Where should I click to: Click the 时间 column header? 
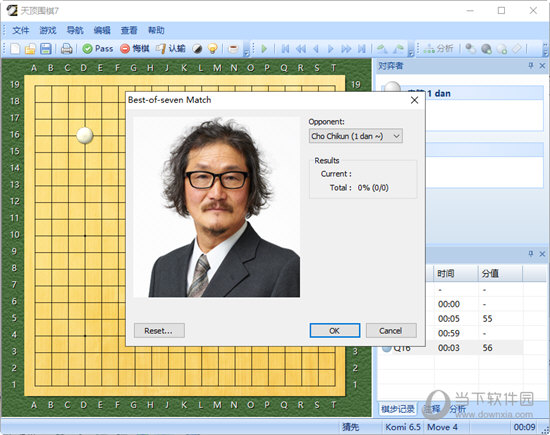456,274
